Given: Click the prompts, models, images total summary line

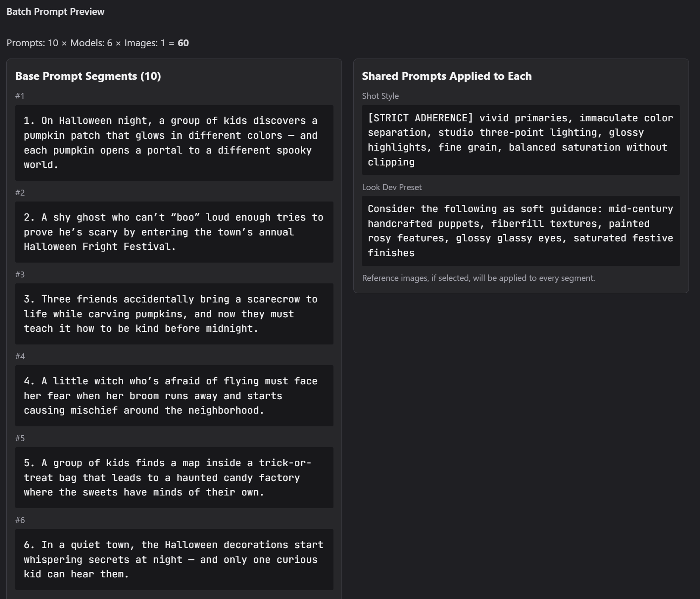Looking at the screenshot, I should (98, 43).
